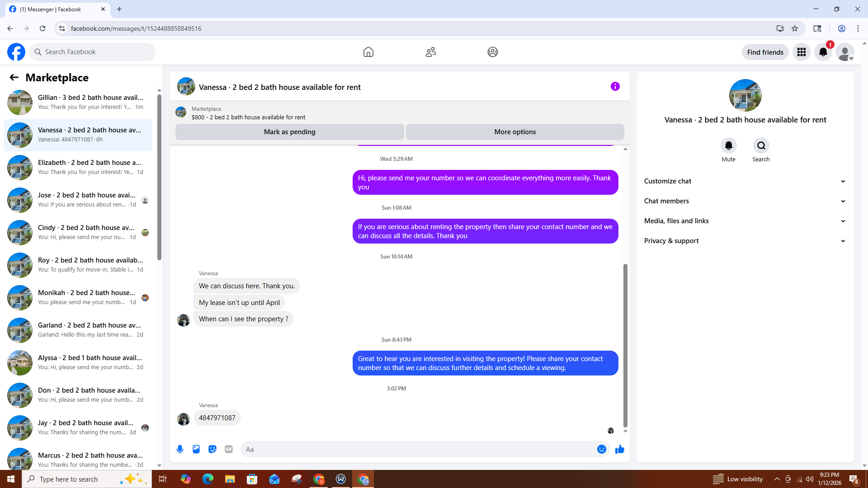Viewport: 868px width, 488px height.
Task: Search within the conversation
Action: click(761, 146)
